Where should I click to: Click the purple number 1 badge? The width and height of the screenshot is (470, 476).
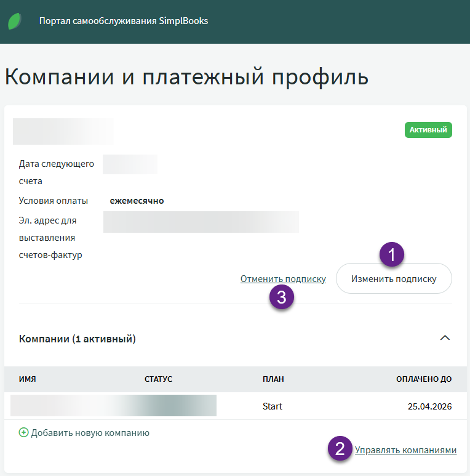(x=392, y=254)
